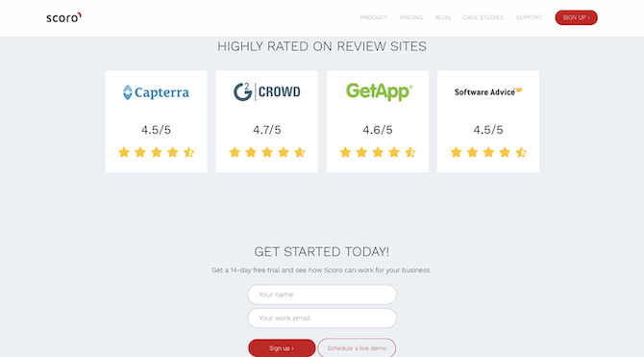644x357 pixels.
Task: Open the Blog link in navigation
Action: click(x=443, y=17)
